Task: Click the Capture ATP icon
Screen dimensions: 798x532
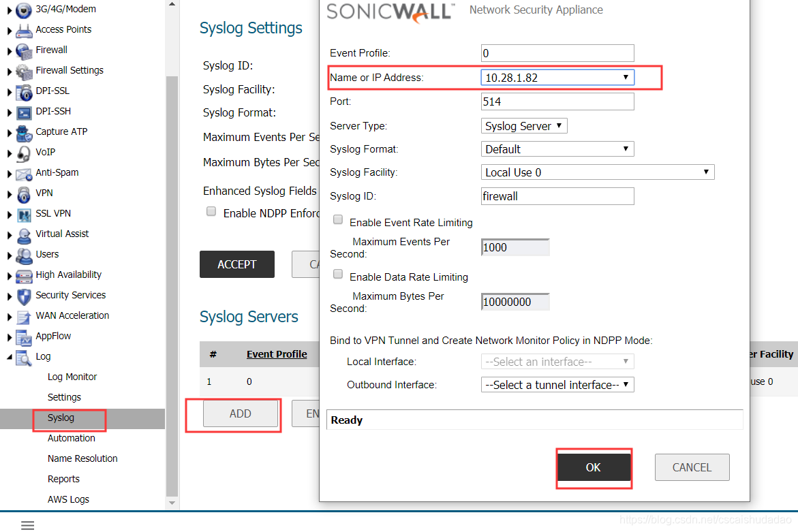Action: point(23,133)
